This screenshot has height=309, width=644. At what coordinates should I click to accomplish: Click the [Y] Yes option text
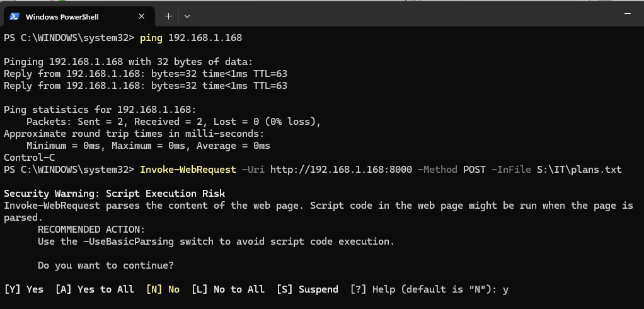coord(24,289)
